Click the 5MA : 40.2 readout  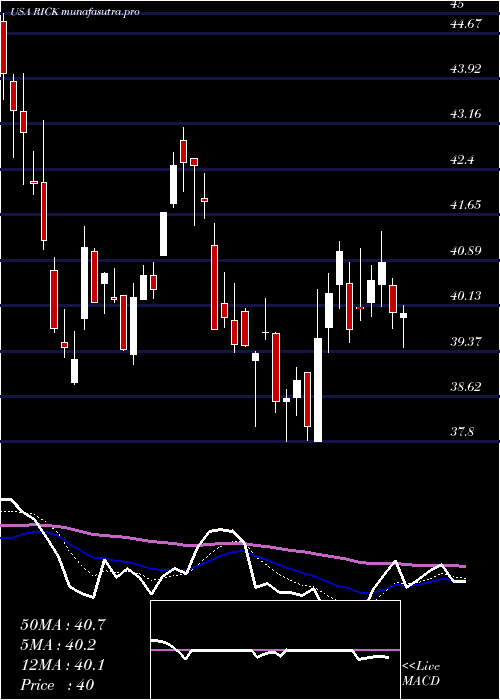(58, 645)
